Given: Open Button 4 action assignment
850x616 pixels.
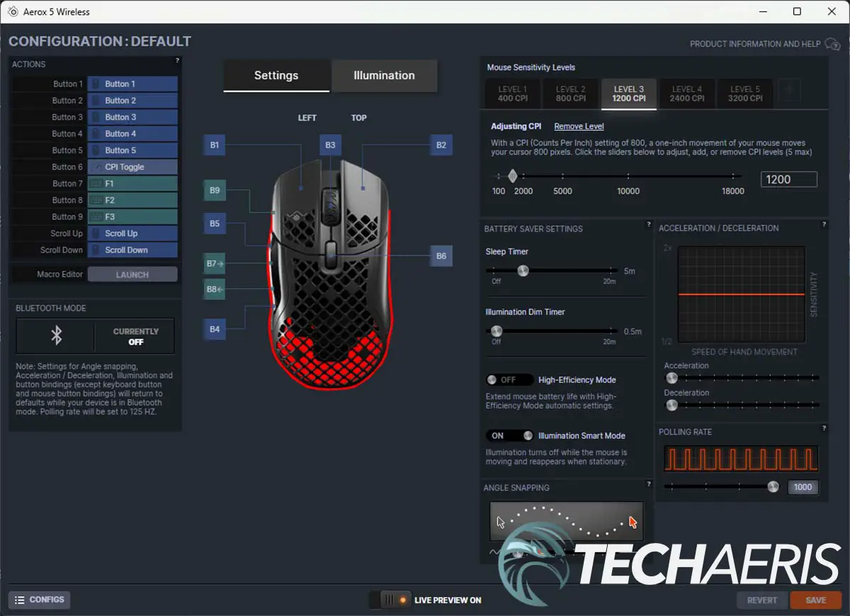Looking at the screenshot, I should pyautogui.click(x=132, y=134).
